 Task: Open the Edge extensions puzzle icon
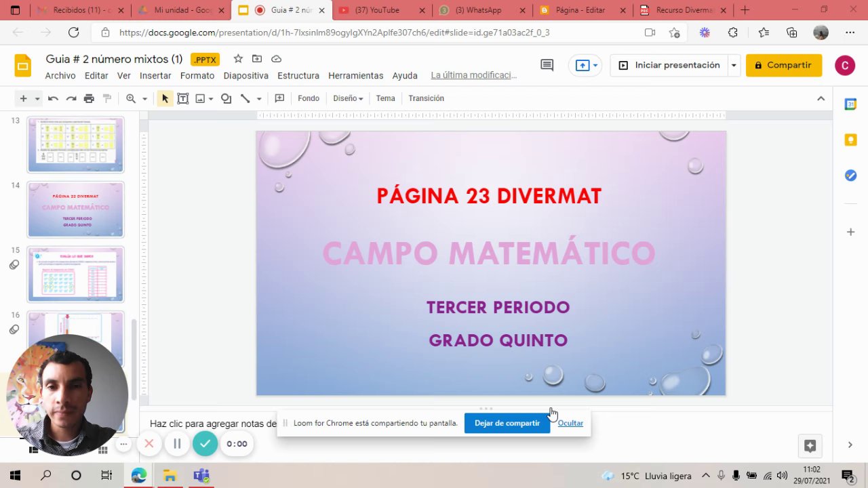click(733, 33)
